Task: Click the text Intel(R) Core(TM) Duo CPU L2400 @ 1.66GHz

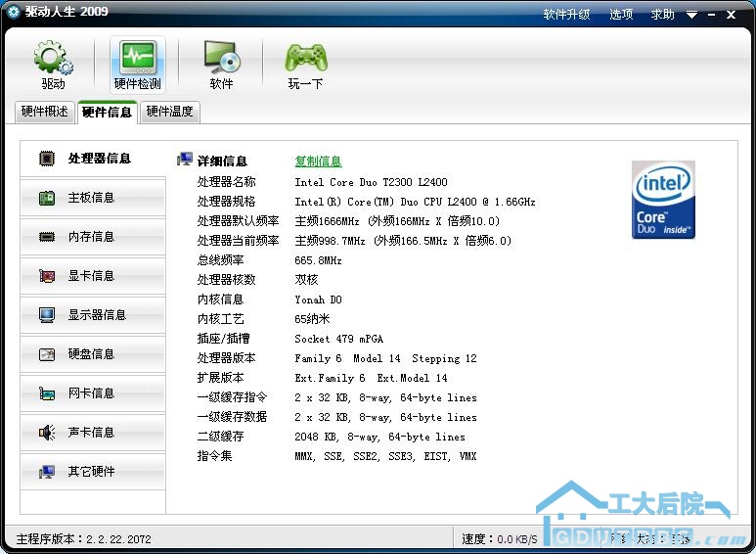Action: [415, 202]
